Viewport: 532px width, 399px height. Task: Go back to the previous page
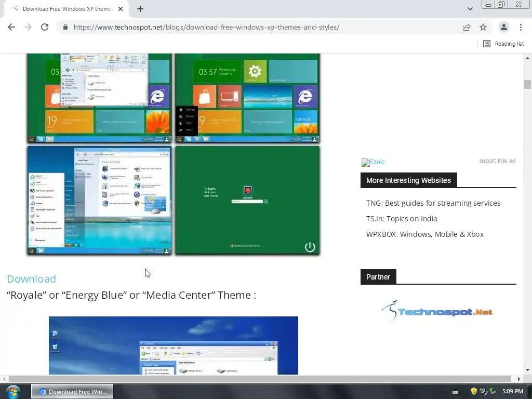coord(11,27)
